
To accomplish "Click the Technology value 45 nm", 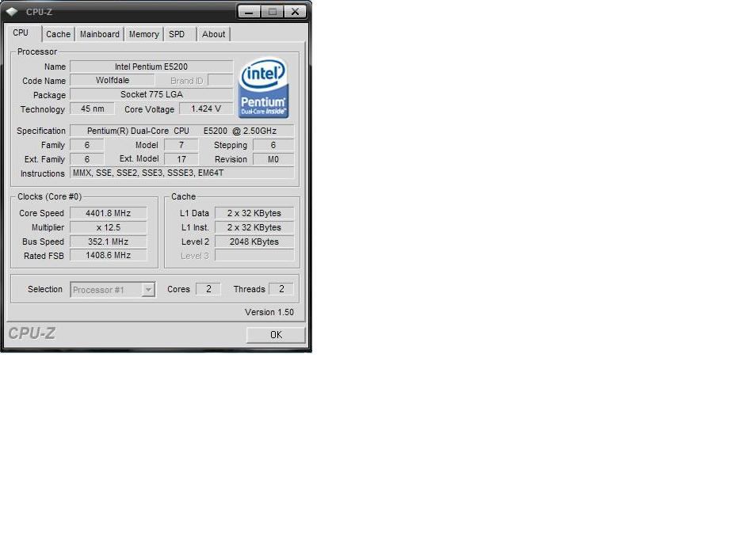I will point(93,109).
